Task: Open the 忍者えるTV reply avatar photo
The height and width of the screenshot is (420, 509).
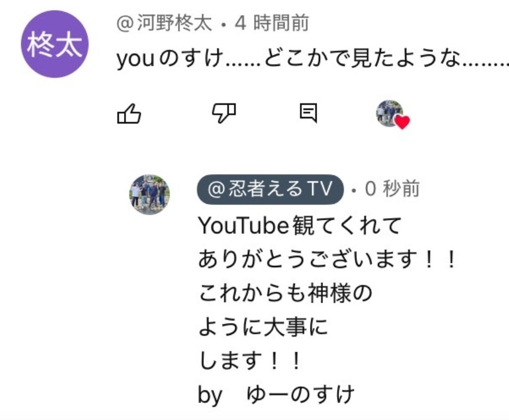Action: [x=149, y=194]
